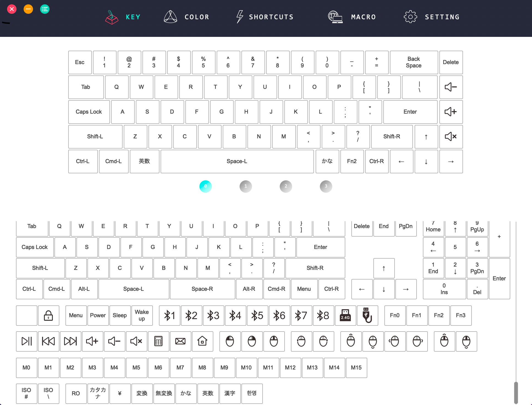Select the Space-L key on layout
Image resolution: width=532 pixels, height=405 pixels.
click(x=237, y=161)
